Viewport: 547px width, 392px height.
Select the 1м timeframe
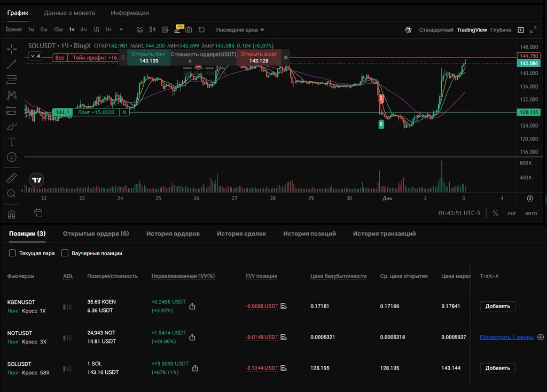31,30
